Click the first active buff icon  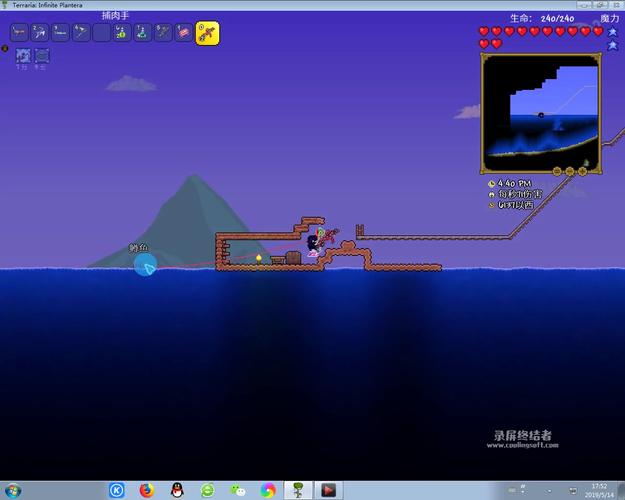pos(23,56)
